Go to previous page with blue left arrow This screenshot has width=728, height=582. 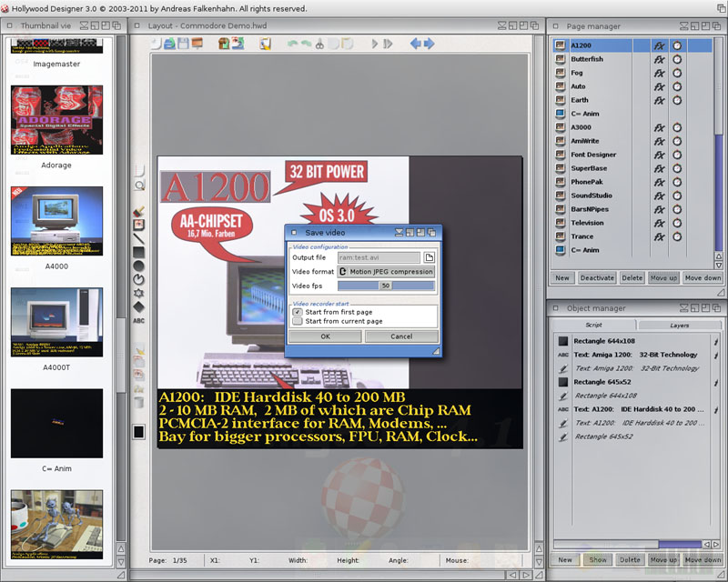pyautogui.click(x=416, y=44)
